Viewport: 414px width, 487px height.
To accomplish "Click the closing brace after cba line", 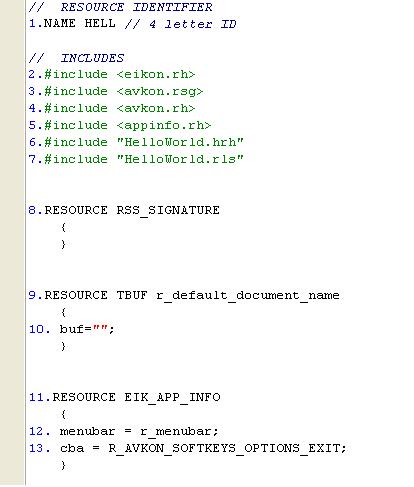I will [x=63, y=465].
